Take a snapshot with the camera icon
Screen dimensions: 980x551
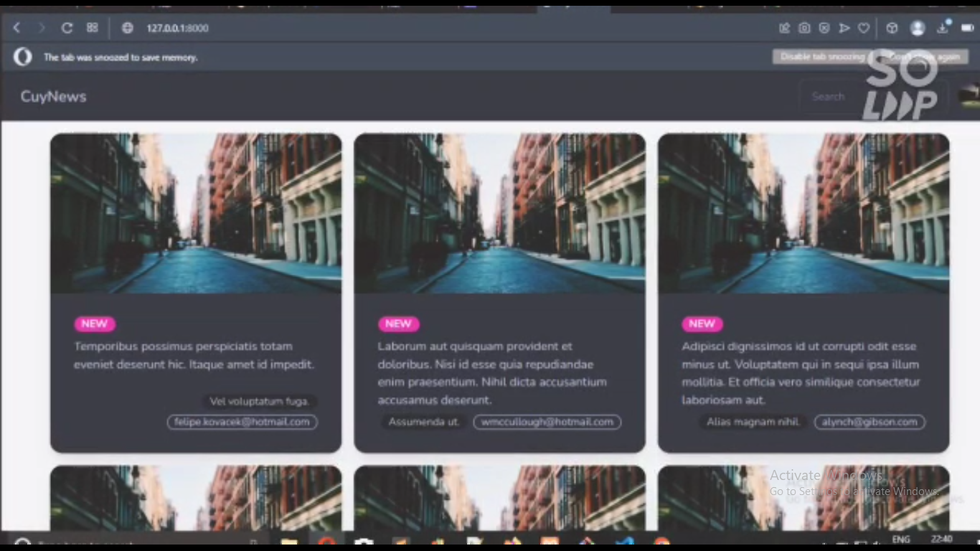804,28
